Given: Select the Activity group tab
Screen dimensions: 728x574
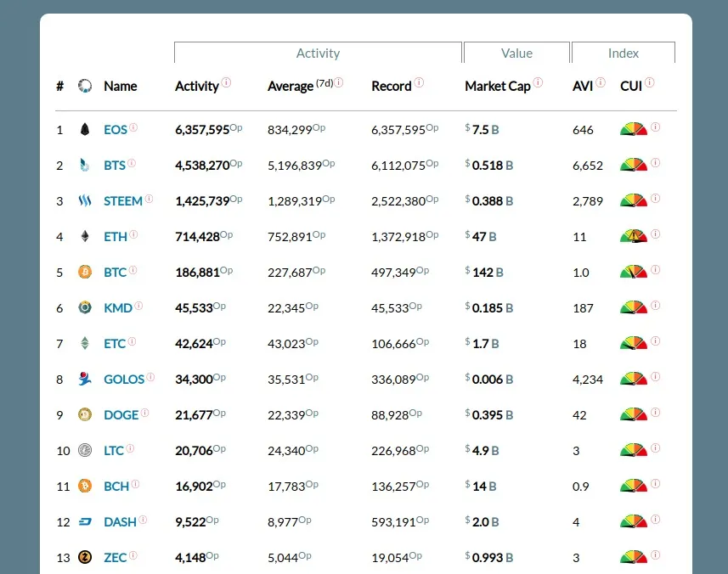Looking at the screenshot, I should pyautogui.click(x=318, y=53).
